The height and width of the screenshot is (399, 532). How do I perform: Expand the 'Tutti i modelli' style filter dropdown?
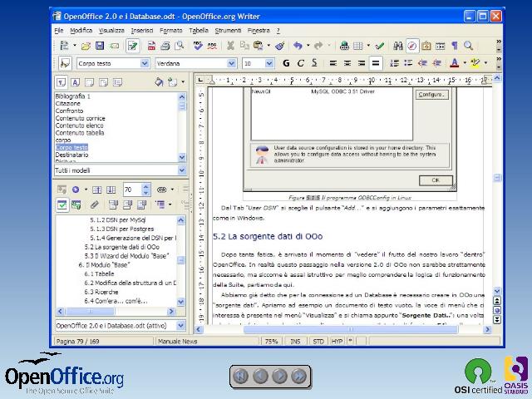coord(184,170)
